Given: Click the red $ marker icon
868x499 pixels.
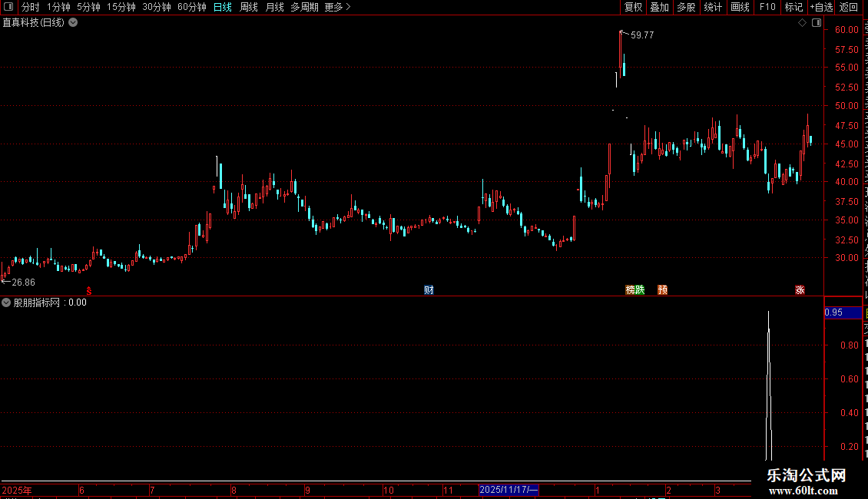Looking at the screenshot, I should point(88,290).
